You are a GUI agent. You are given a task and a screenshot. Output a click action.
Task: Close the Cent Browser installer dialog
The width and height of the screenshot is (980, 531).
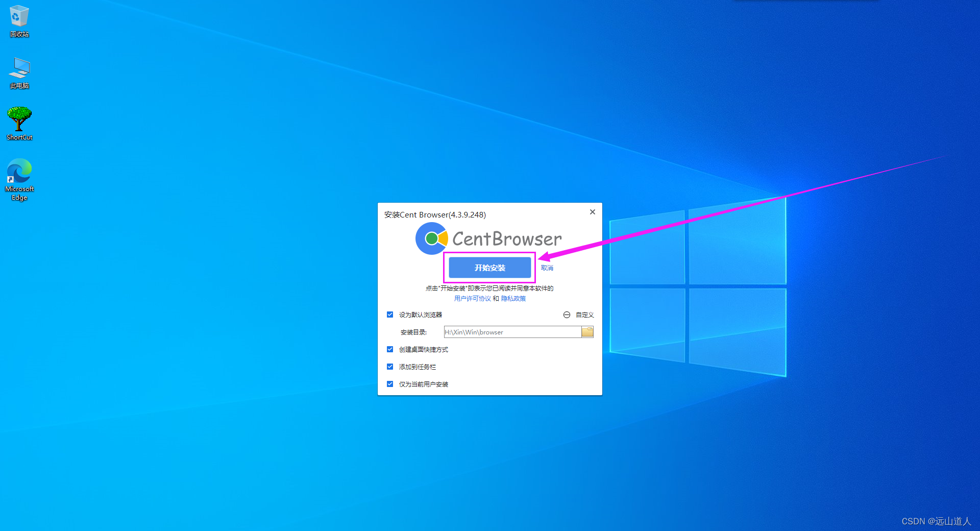click(593, 212)
